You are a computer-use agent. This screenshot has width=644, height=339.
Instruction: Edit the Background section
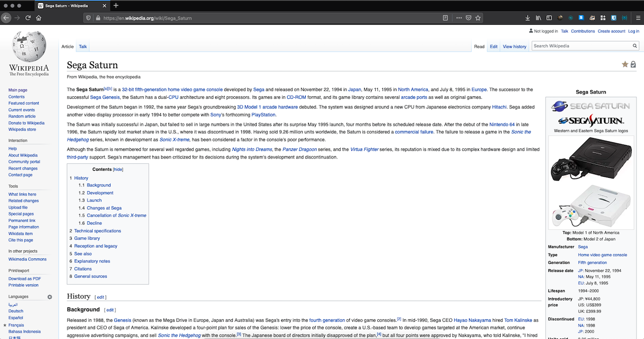click(110, 310)
